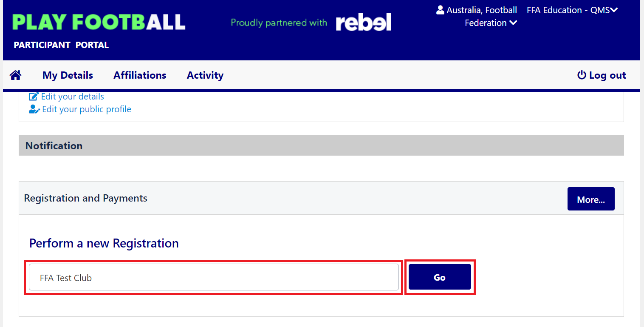Click the rebel partner logo
Image resolution: width=644 pixels, height=327 pixels.
click(x=363, y=22)
